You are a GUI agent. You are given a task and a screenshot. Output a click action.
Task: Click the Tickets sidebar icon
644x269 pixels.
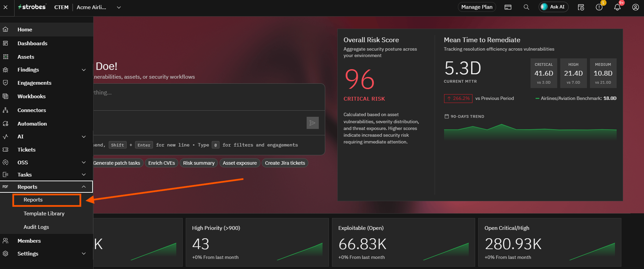(5, 150)
